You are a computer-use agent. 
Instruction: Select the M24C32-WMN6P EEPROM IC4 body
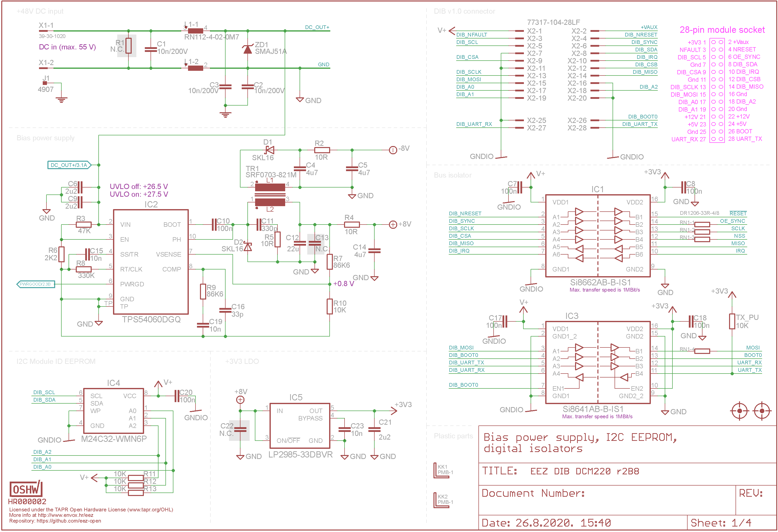[x=114, y=411]
